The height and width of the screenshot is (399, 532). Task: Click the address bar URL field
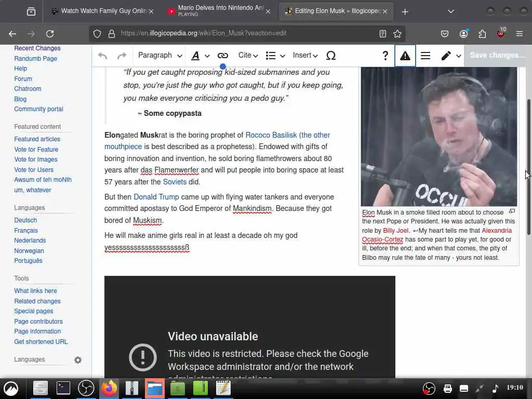click(247, 33)
